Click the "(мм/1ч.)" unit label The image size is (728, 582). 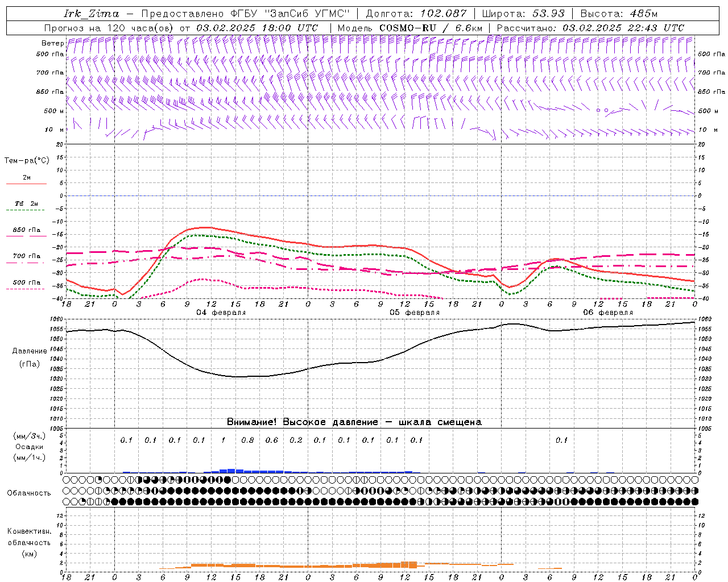pyautogui.click(x=30, y=458)
